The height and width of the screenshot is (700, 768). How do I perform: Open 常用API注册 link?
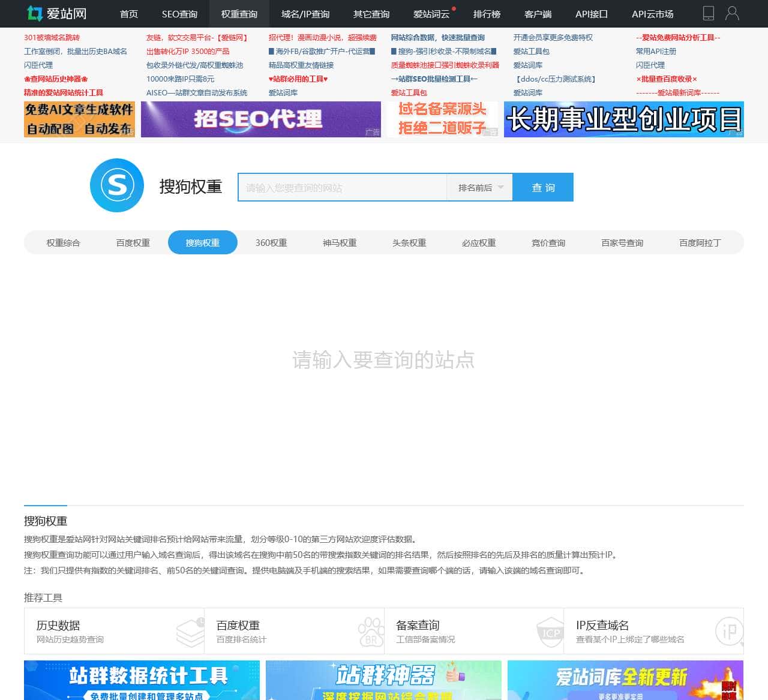tap(656, 52)
